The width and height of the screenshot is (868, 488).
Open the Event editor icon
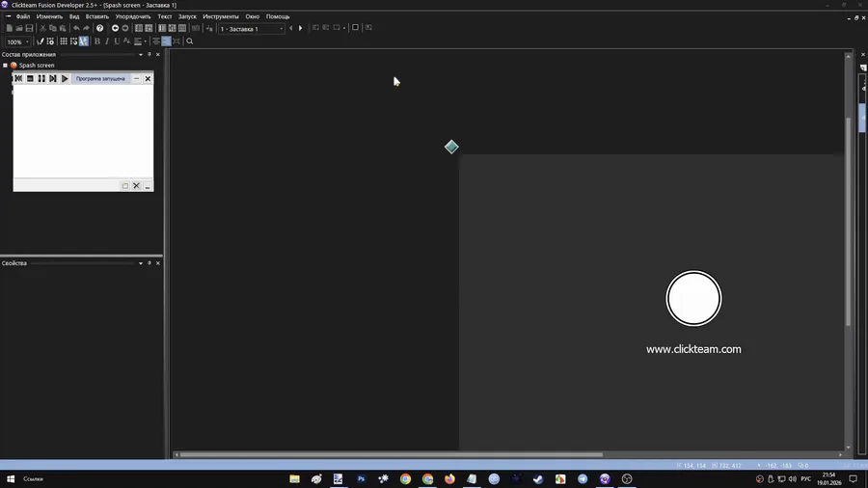162,28
